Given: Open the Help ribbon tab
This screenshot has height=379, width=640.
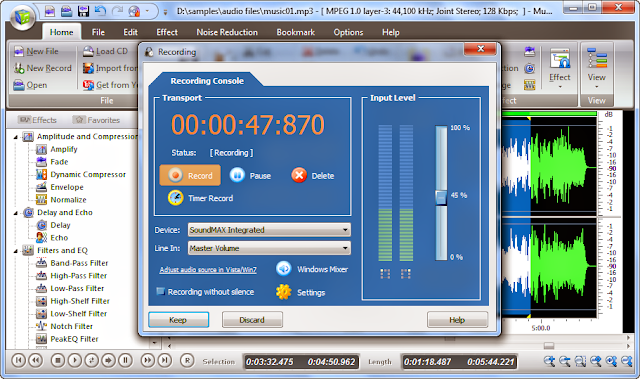Looking at the screenshot, I should [x=391, y=32].
